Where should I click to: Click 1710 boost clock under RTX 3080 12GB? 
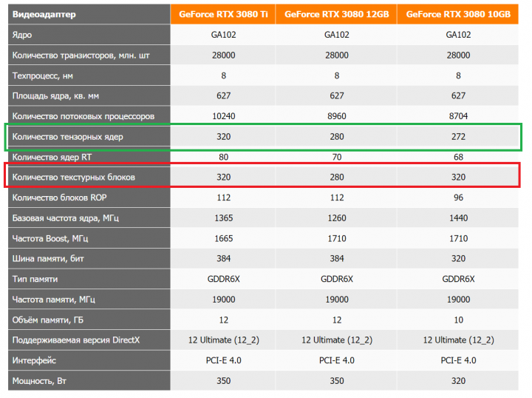[x=337, y=238]
